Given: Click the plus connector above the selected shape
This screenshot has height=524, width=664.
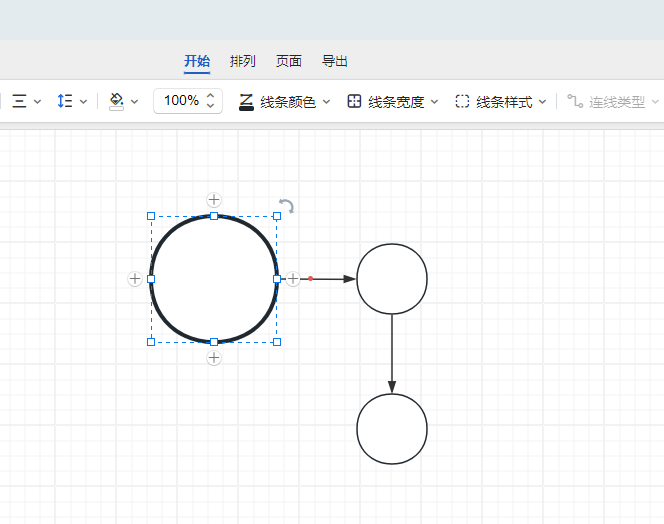Looking at the screenshot, I should [214, 200].
